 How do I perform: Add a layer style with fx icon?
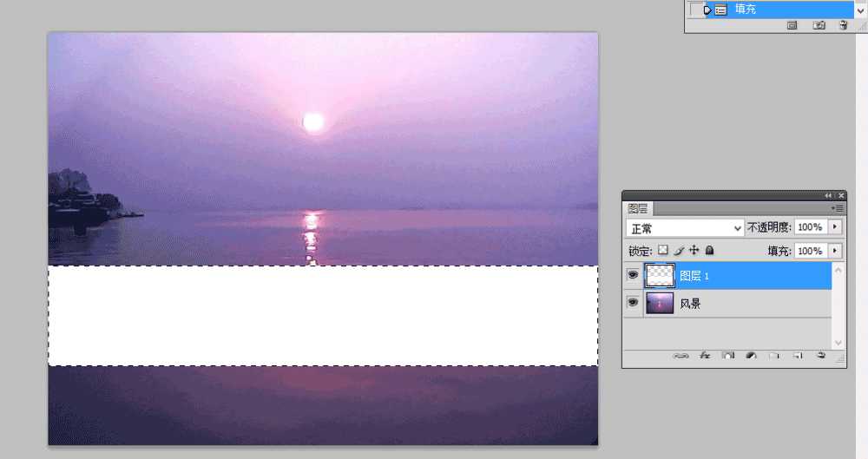tap(705, 356)
